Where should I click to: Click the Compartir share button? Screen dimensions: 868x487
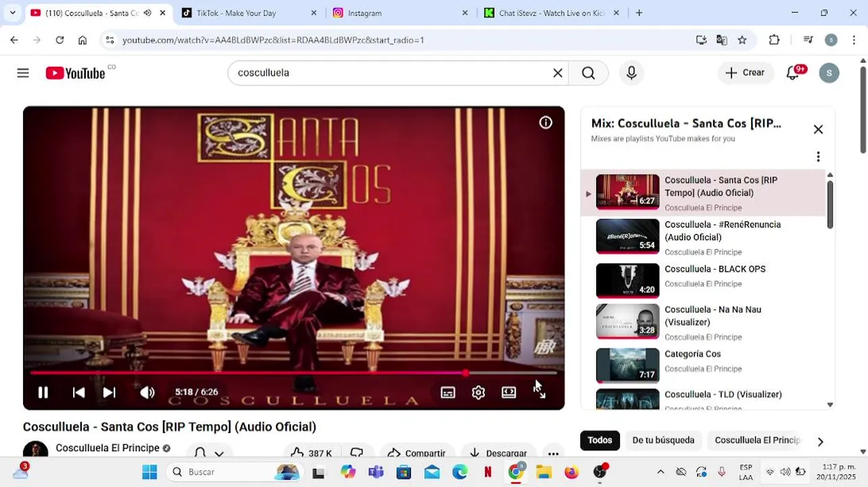click(x=416, y=453)
